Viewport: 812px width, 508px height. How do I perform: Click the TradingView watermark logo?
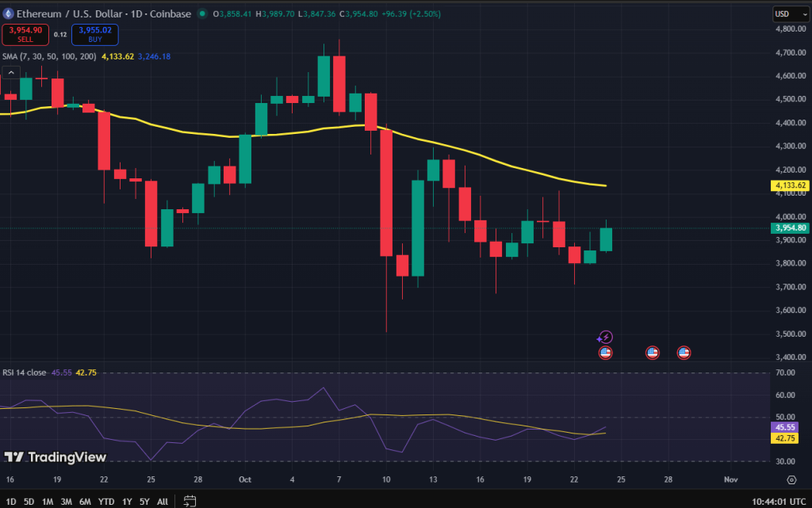pos(56,457)
